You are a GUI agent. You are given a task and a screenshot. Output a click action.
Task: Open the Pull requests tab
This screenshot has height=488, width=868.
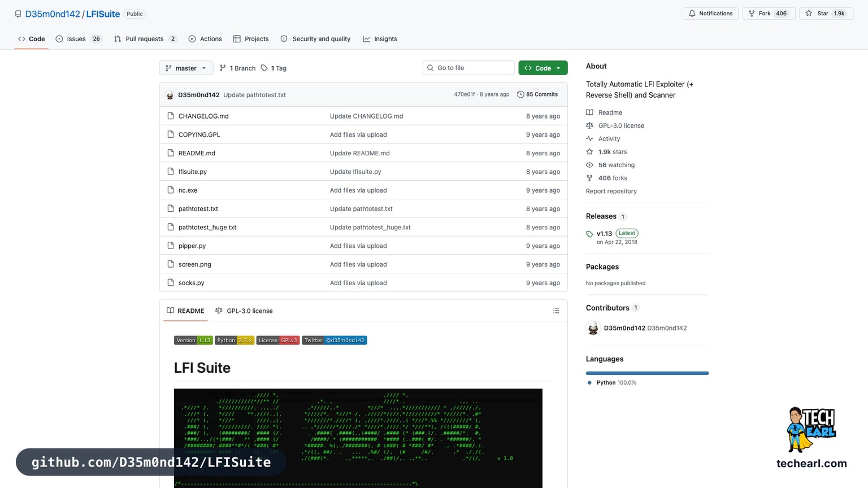point(145,39)
